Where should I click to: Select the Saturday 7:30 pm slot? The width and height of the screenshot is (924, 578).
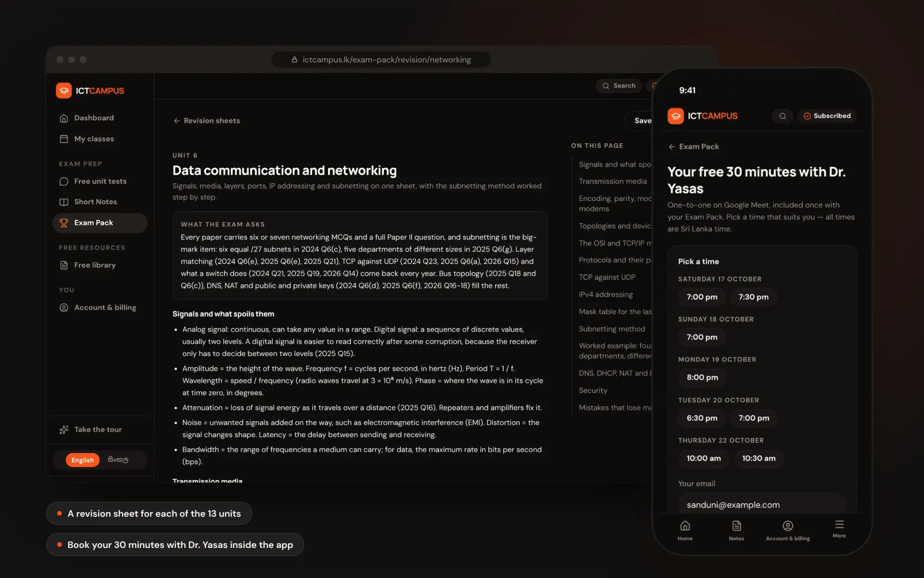pos(754,297)
